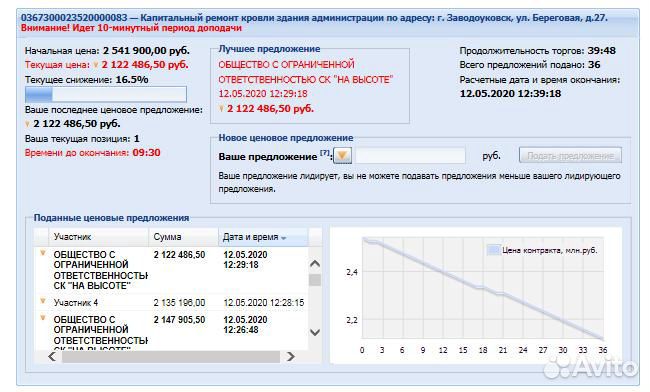650x392 pixels.
Task: Click the Ваше последнее ценовое предложение amount
Action: point(77,123)
